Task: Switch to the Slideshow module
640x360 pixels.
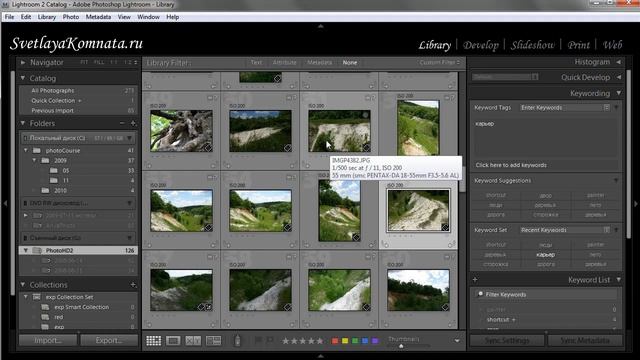Action: (x=533, y=45)
